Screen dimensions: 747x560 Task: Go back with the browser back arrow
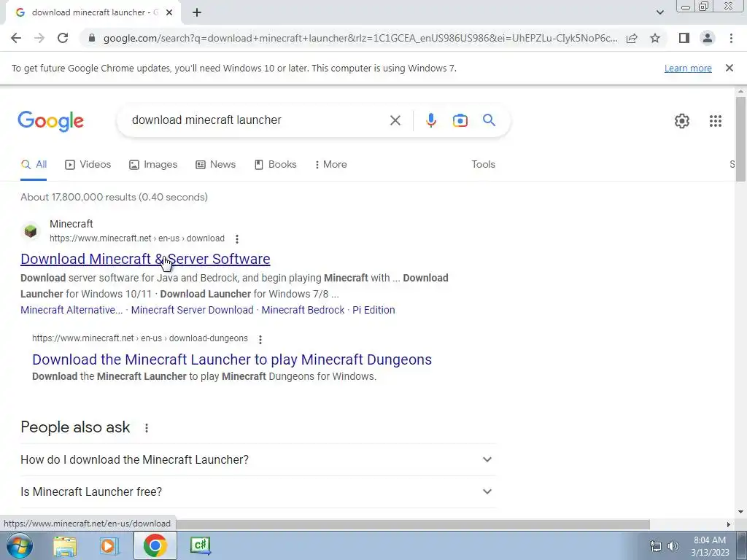click(x=16, y=38)
